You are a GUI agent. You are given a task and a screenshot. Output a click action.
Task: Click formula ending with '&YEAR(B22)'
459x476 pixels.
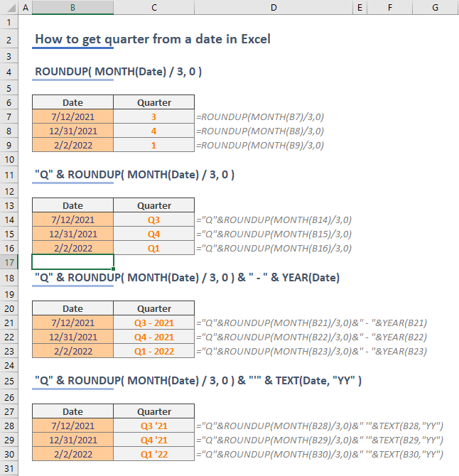311,337
